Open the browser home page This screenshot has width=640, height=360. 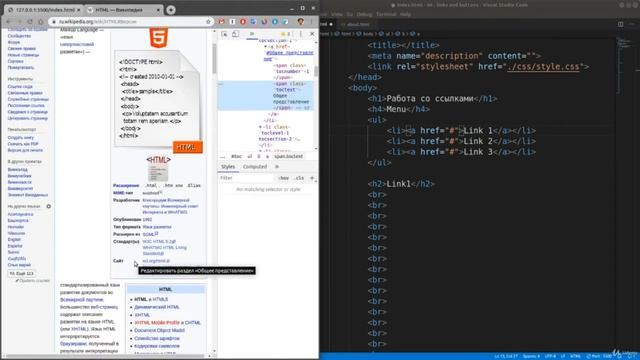tap(40, 22)
